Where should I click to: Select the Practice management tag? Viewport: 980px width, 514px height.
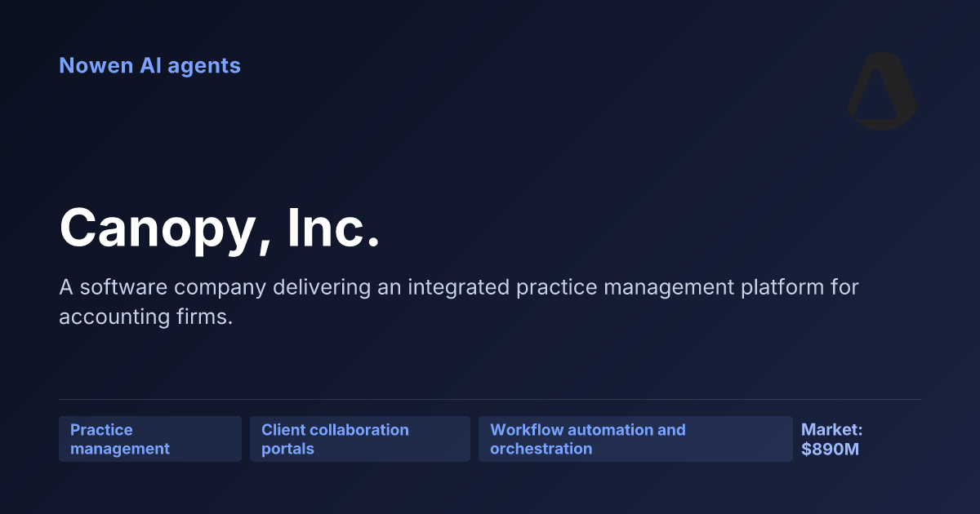(x=150, y=439)
